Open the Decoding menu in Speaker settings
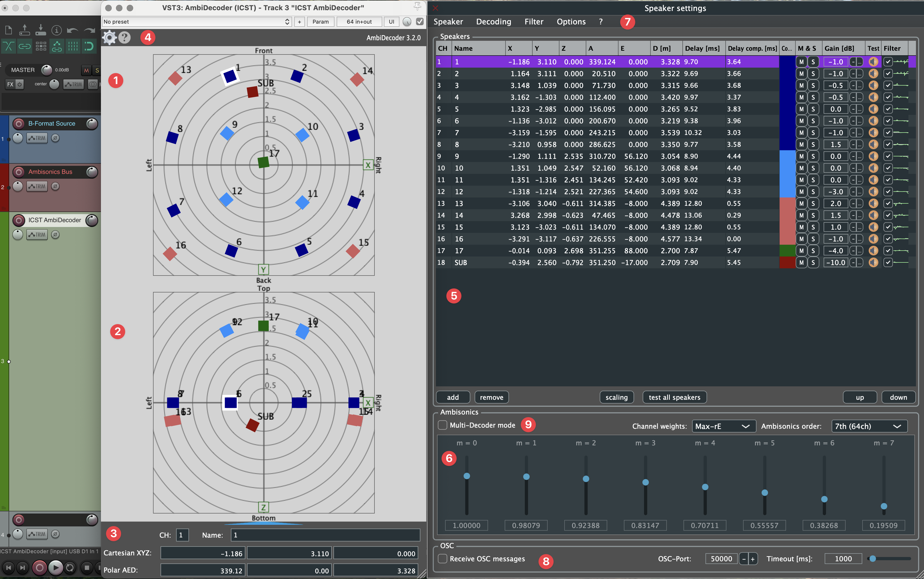 (x=493, y=22)
